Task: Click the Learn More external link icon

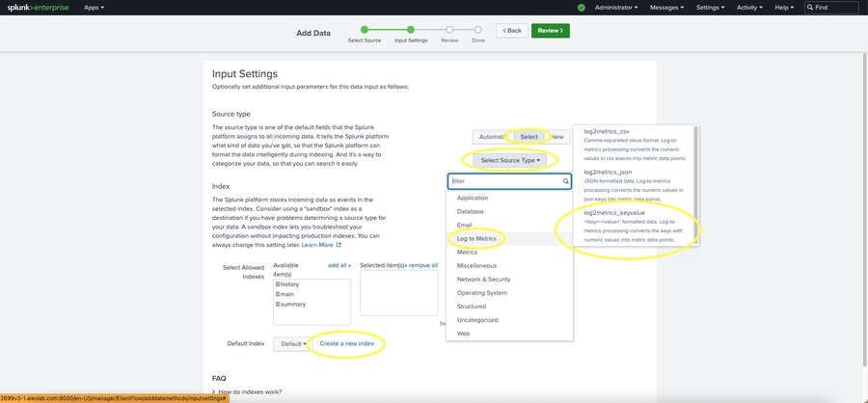Action: (339, 245)
